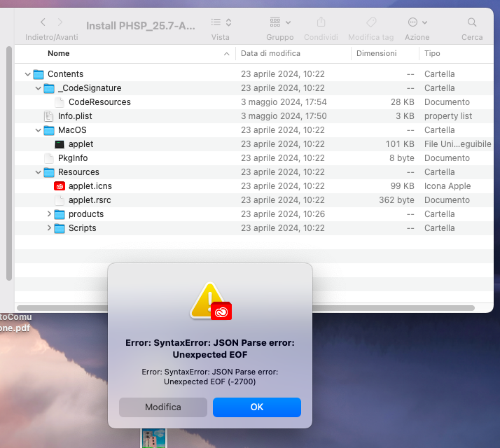Viewport: 500px width, 448px height.
Task: Open the Azione ellipsis menu
Action: [x=417, y=22]
